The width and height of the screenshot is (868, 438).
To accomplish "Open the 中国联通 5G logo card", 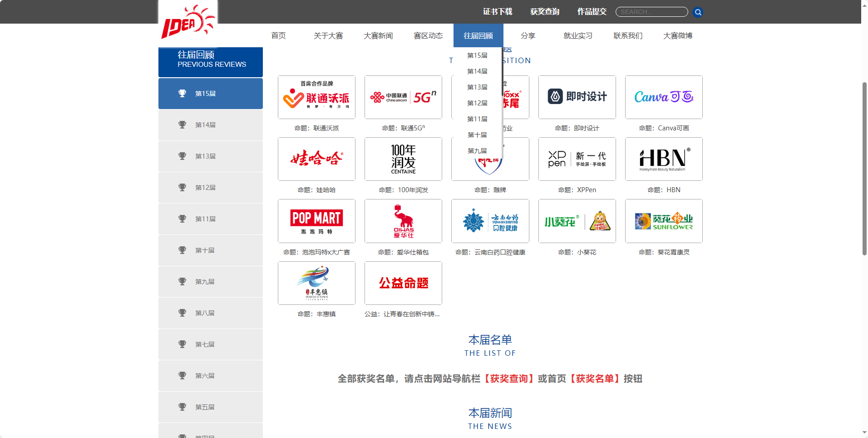I will tap(403, 97).
